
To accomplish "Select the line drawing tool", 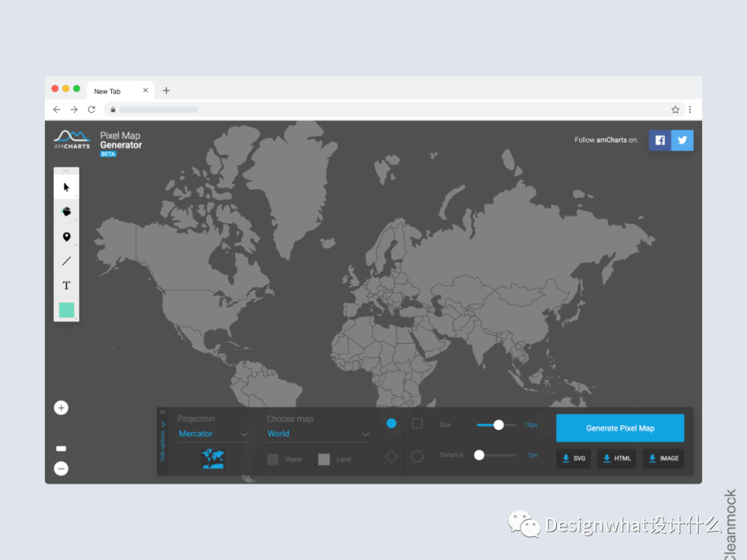I will (x=66, y=261).
